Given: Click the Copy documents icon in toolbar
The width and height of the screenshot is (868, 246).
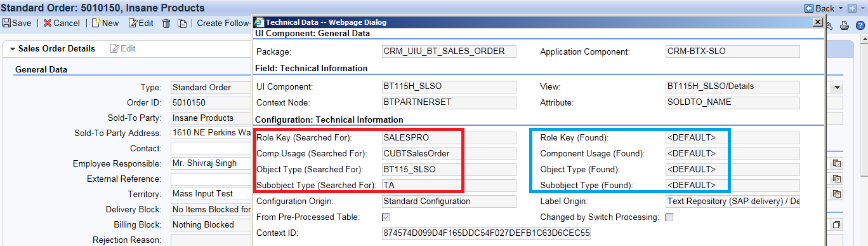Looking at the screenshot, I should click(182, 23).
